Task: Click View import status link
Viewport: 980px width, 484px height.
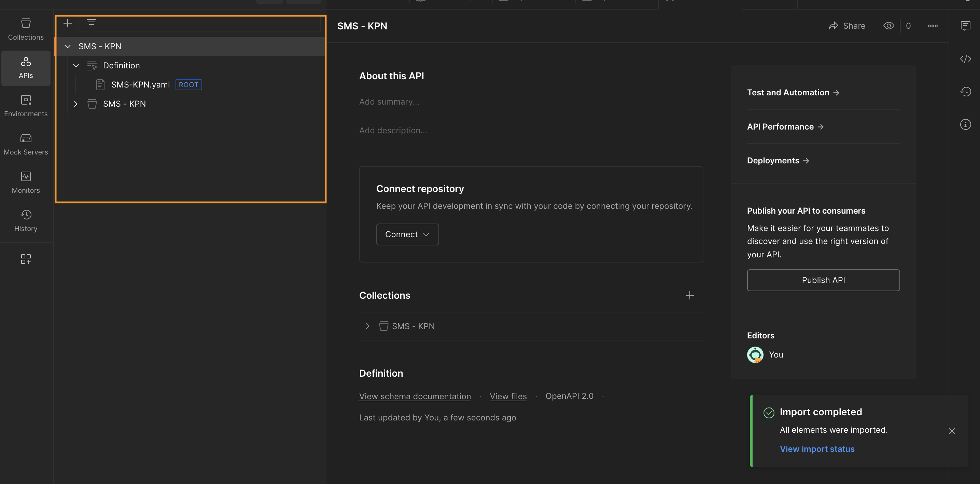Action: (x=817, y=449)
